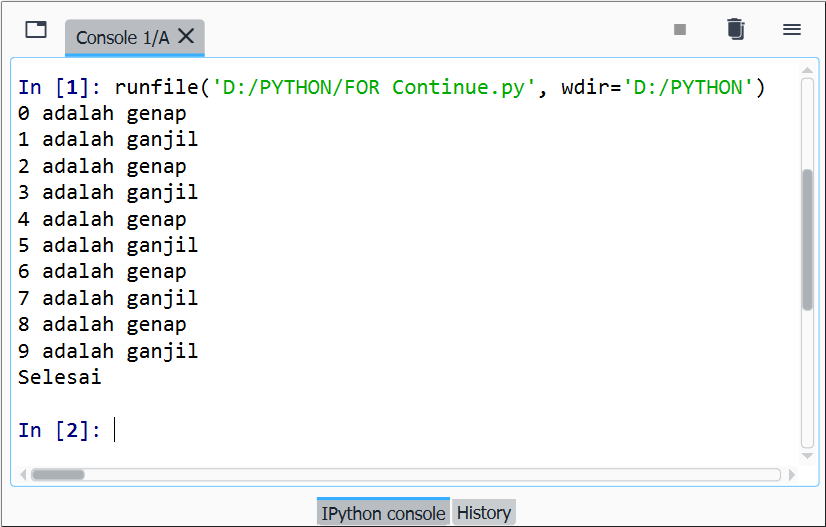This screenshot has height=527, width=826.
Task: Click the trash icon to remove variables
Action: click(736, 29)
